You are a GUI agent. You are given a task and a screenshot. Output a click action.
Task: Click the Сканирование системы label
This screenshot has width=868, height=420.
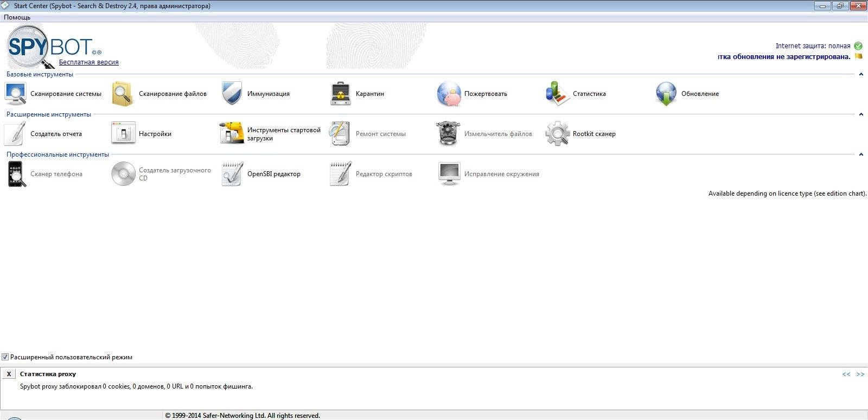66,94
